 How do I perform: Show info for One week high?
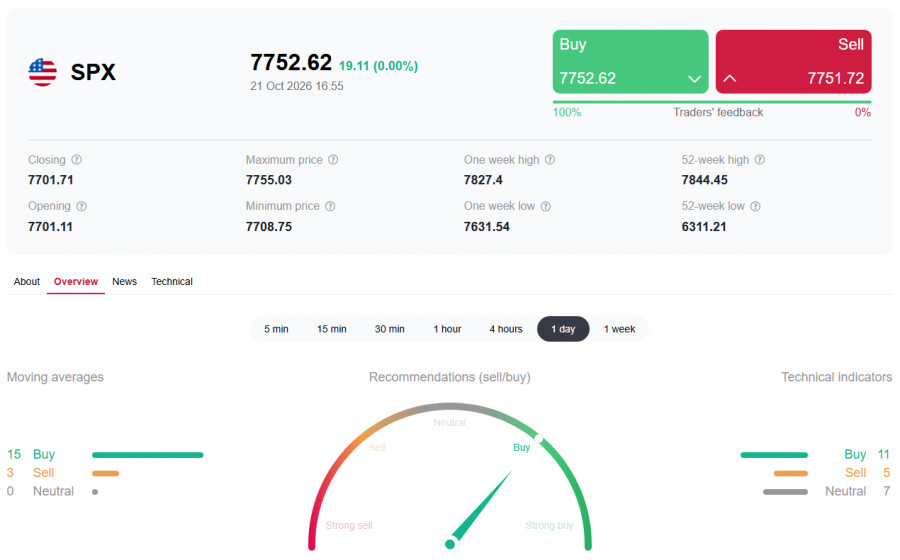[550, 160]
